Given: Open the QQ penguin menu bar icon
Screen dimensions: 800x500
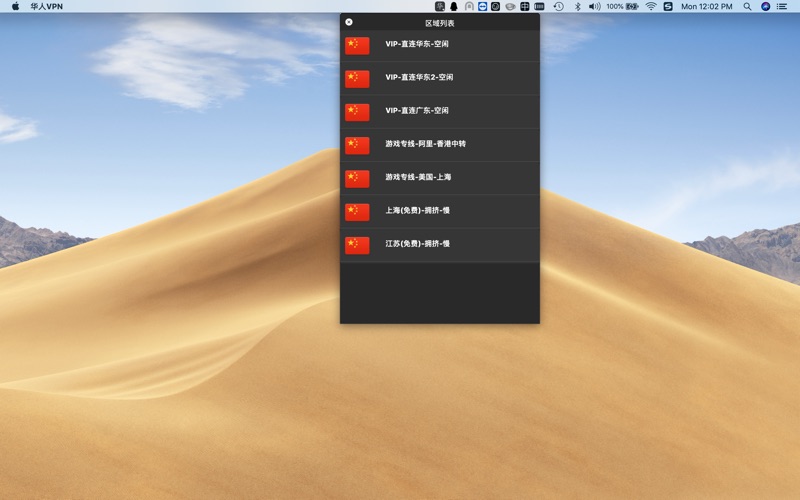Looking at the screenshot, I should tap(453, 6).
